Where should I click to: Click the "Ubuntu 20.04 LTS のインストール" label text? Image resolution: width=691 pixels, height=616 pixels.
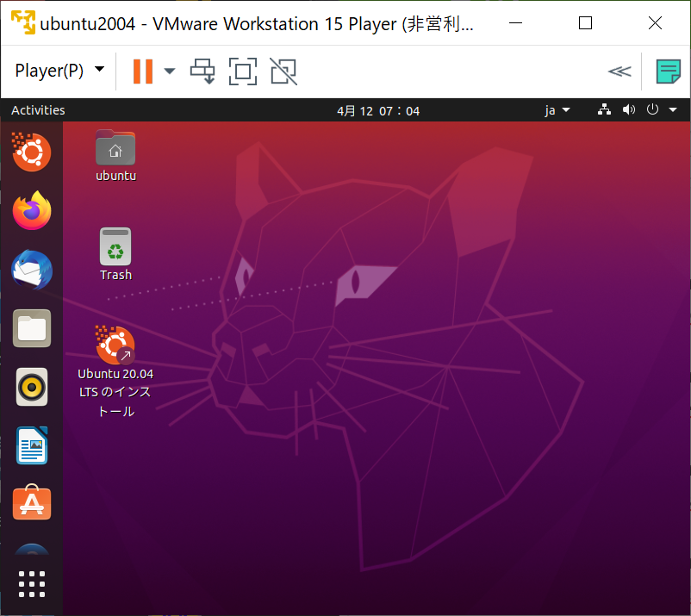coord(115,393)
